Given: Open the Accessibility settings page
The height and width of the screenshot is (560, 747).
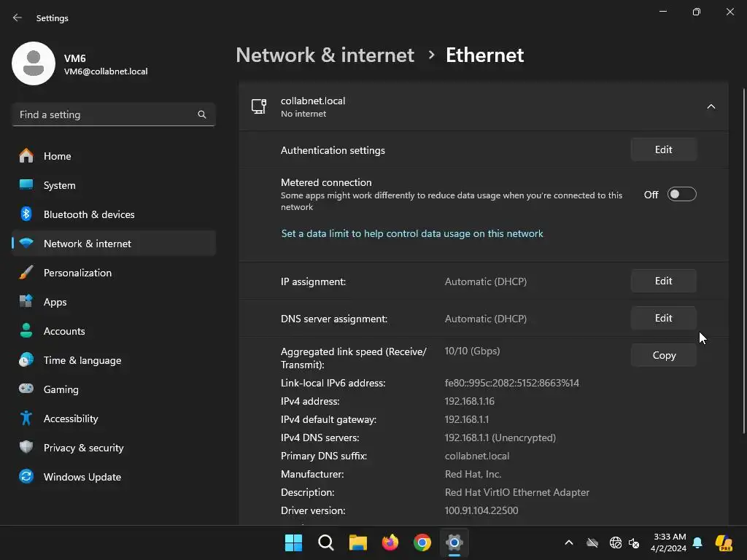Looking at the screenshot, I should (71, 419).
